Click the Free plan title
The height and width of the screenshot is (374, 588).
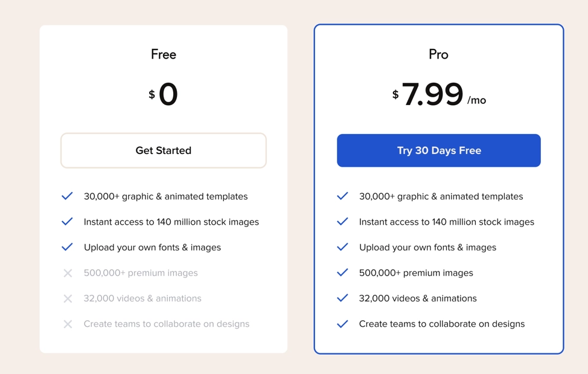click(x=164, y=54)
